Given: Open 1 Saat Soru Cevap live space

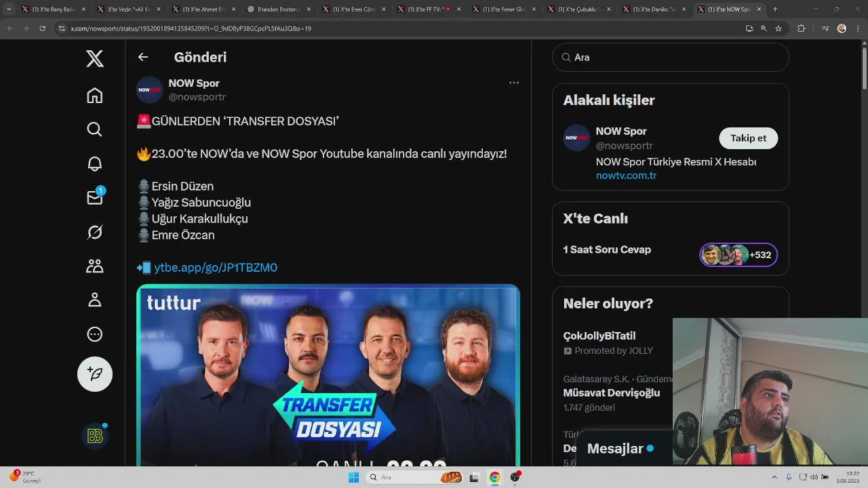Looking at the screenshot, I should coord(607,249).
